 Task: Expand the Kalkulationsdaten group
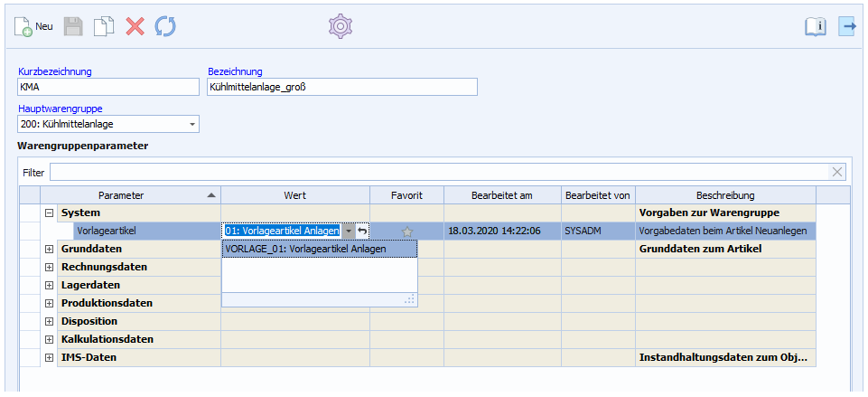[49, 339]
